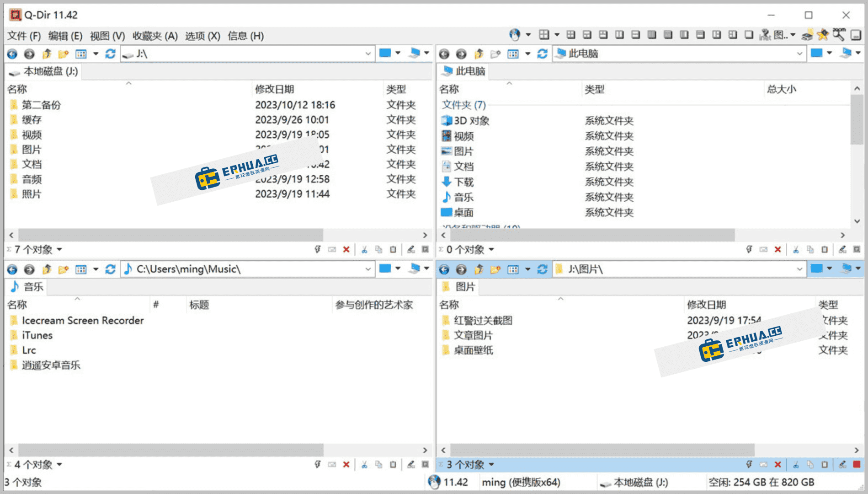Select the two side-by-side columns layout
This screenshot has width=868, height=494.
(x=619, y=35)
